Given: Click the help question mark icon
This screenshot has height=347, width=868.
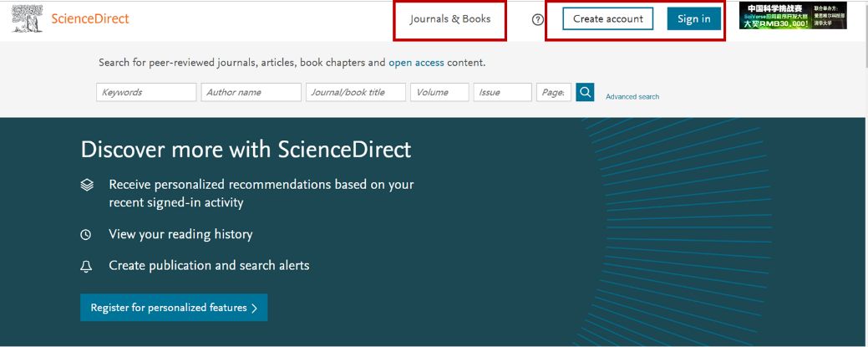Looking at the screenshot, I should click(x=538, y=19).
